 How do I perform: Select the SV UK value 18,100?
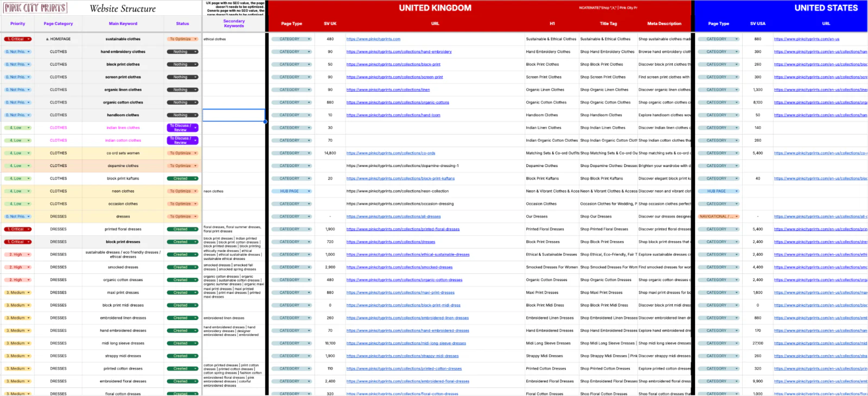coord(330,343)
